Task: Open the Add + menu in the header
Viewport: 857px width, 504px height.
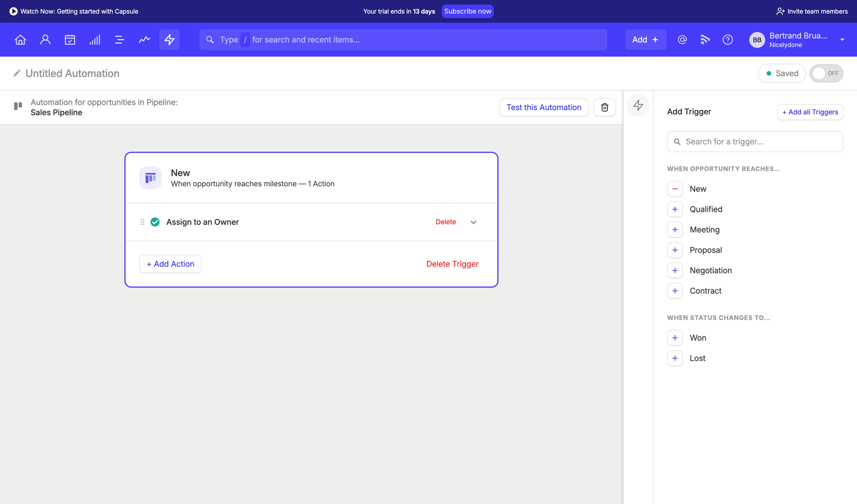Action: (x=645, y=40)
